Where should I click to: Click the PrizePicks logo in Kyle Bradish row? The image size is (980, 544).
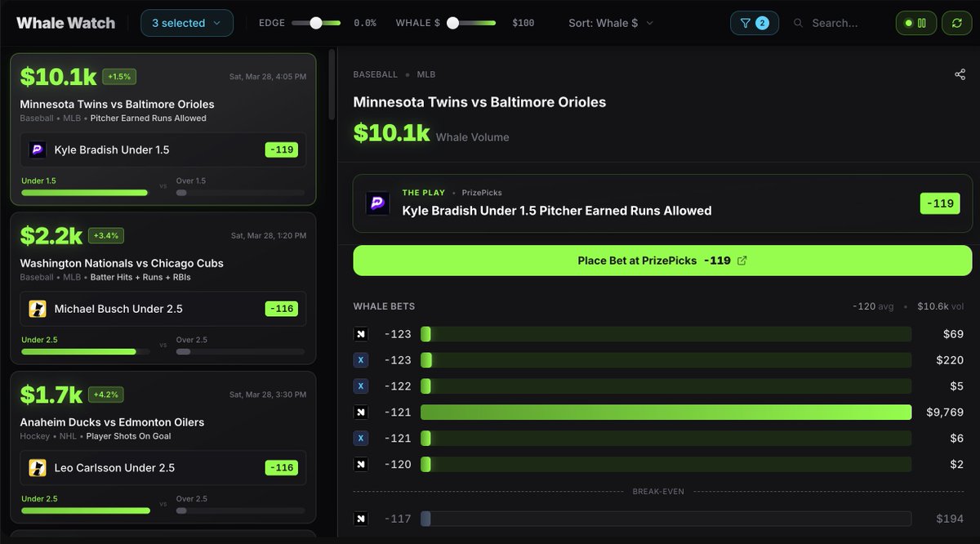(x=38, y=149)
